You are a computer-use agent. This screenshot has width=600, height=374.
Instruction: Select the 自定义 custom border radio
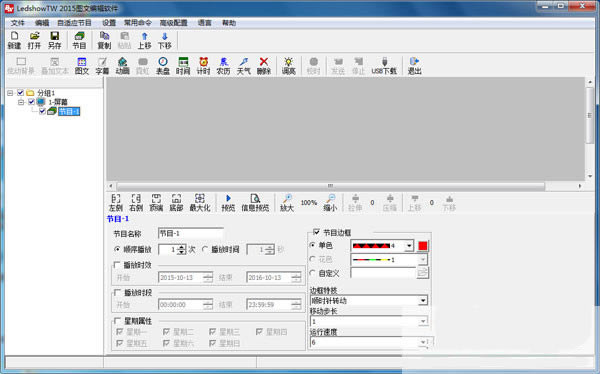point(313,273)
